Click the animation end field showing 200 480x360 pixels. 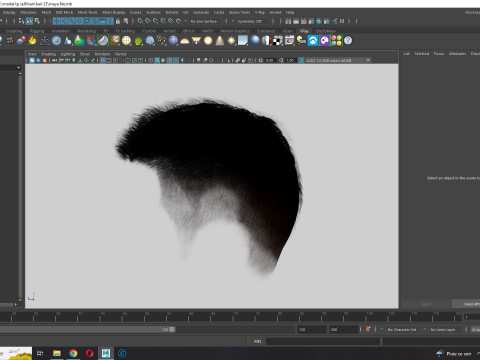344,329
